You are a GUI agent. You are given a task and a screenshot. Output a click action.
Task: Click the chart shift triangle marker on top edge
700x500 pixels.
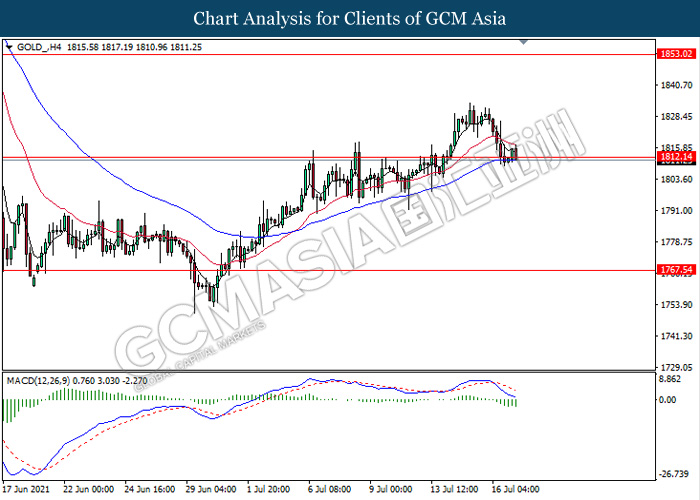523,43
